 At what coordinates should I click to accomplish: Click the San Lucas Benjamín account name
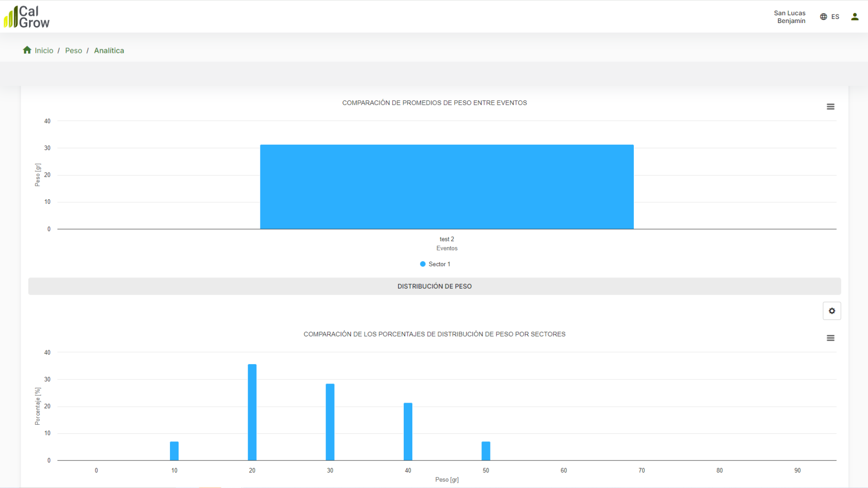789,17
